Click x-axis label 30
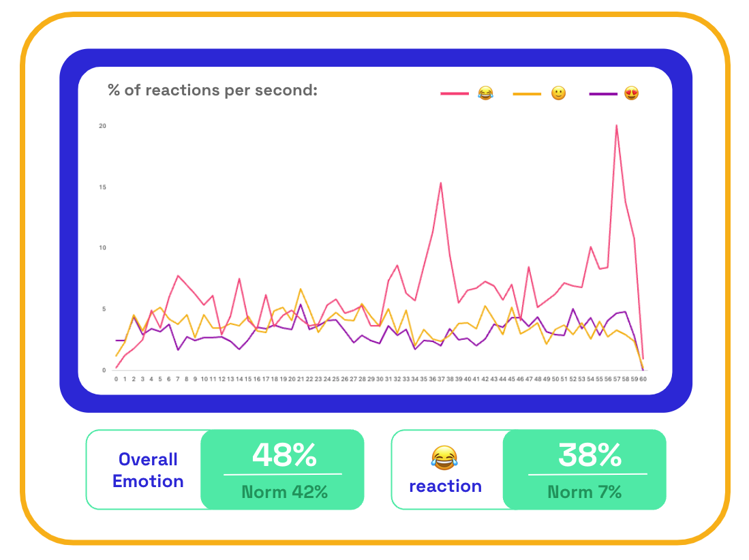The width and height of the screenshot is (749, 560). (x=380, y=379)
